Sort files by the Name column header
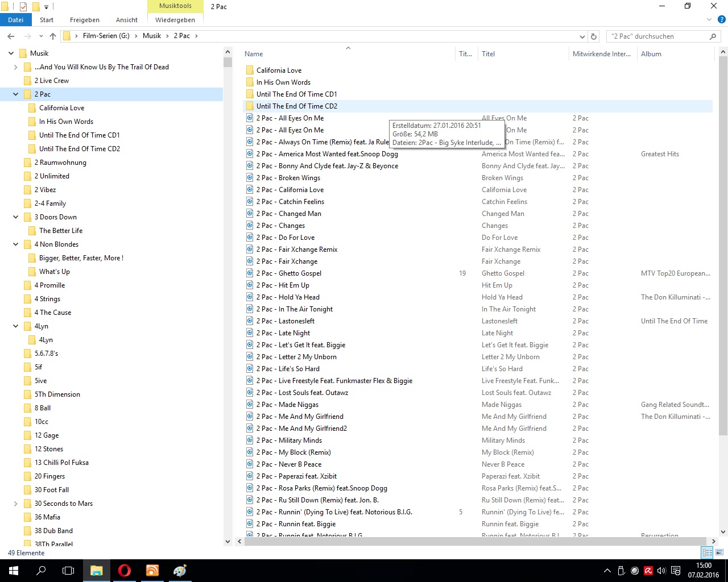The height and width of the screenshot is (582, 728). pos(348,54)
